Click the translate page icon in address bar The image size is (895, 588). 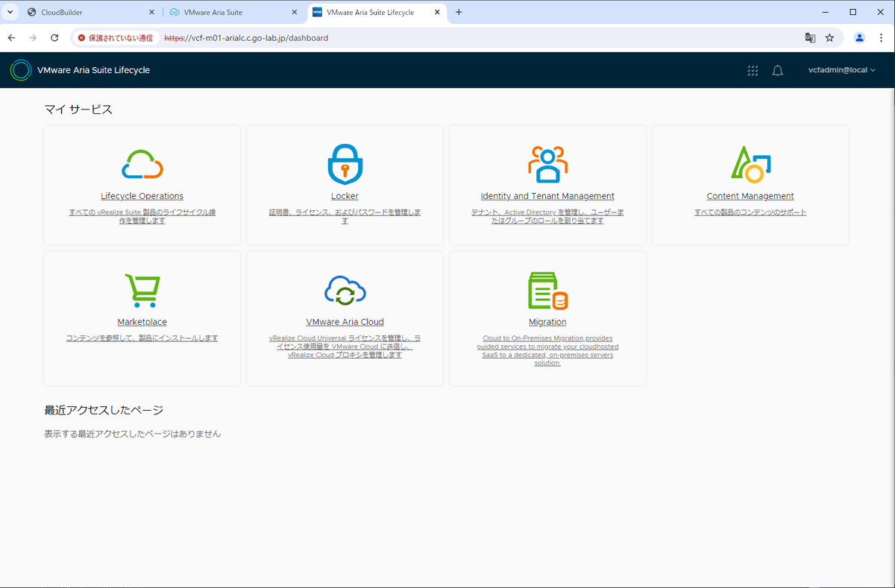pyautogui.click(x=810, y=37)
